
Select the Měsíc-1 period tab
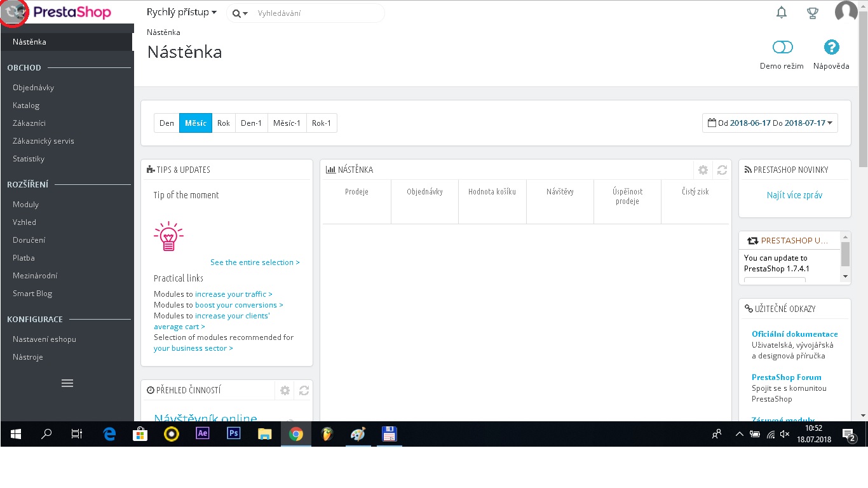(287, 123)
